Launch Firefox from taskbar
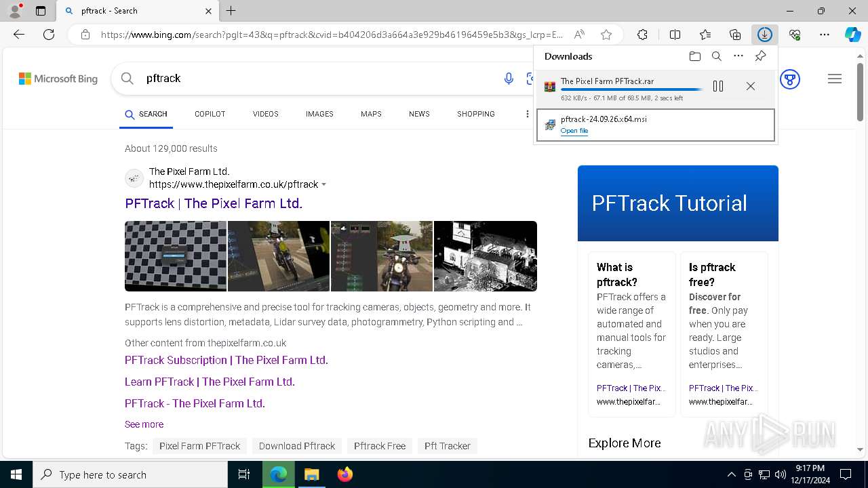 [345, 474]
